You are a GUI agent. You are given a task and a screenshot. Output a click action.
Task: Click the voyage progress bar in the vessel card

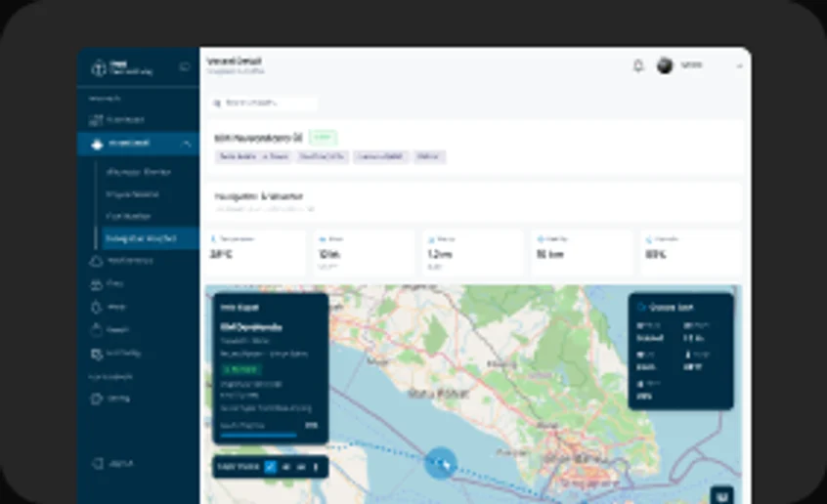[258, 435]
